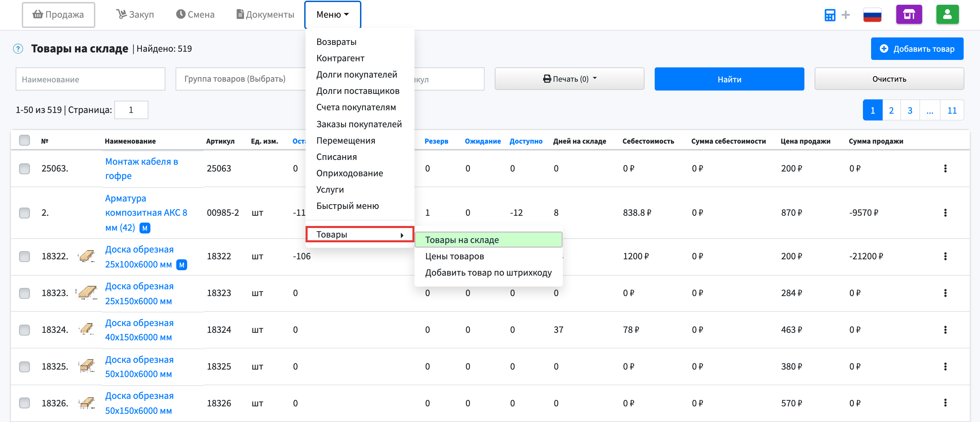Open the green user profile icon
This screenshot has width=980, height=422.
pyautogui.click(x=947, y=14)
